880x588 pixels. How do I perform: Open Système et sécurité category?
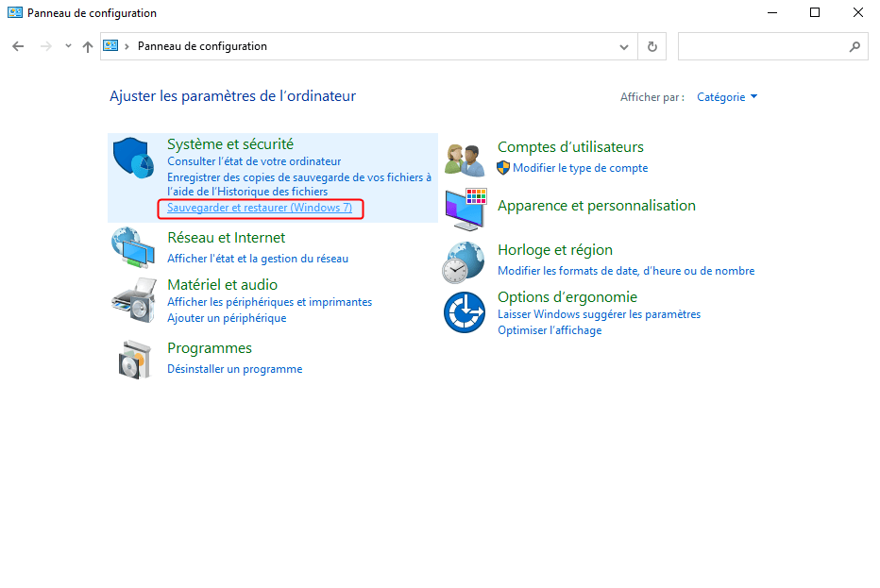(x=230, y=144)
